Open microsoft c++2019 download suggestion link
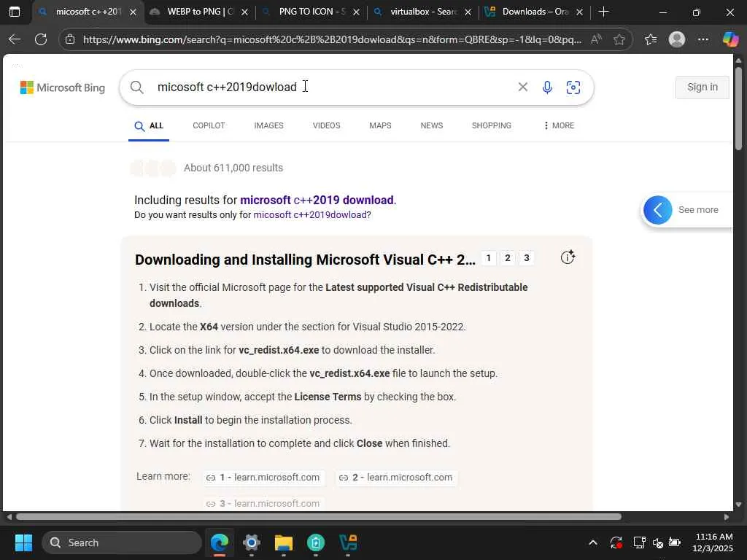Viewport: 747px width, 560px height. pyautogui.click(x=317, y=200)
